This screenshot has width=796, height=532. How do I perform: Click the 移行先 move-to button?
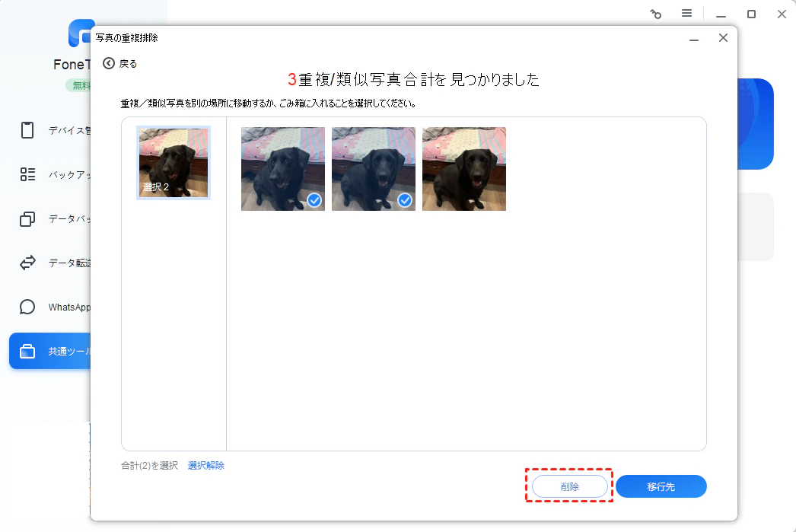point(661,486)
